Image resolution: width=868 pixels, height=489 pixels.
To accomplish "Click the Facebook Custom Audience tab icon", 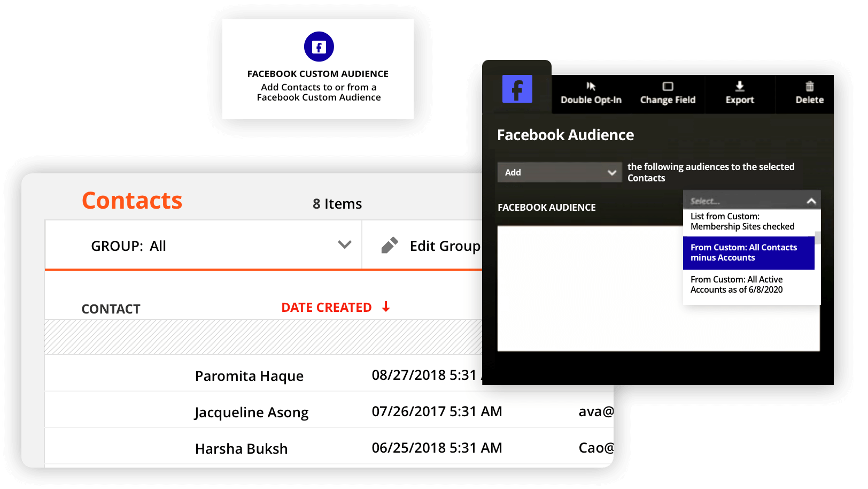I will pos(516,89).
